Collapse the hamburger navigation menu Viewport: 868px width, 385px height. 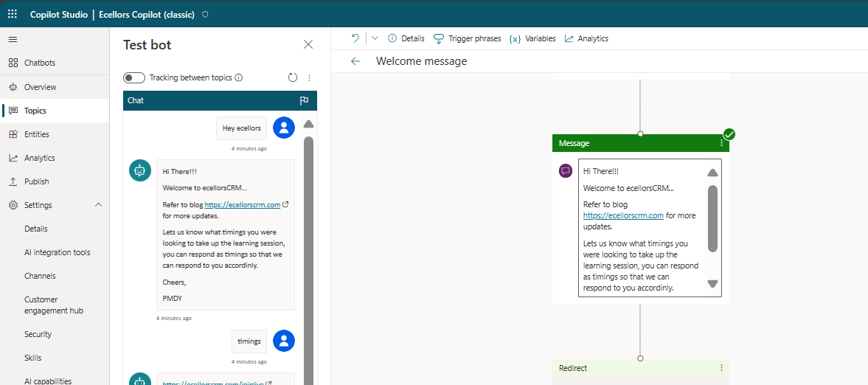[x=13, y=39]
